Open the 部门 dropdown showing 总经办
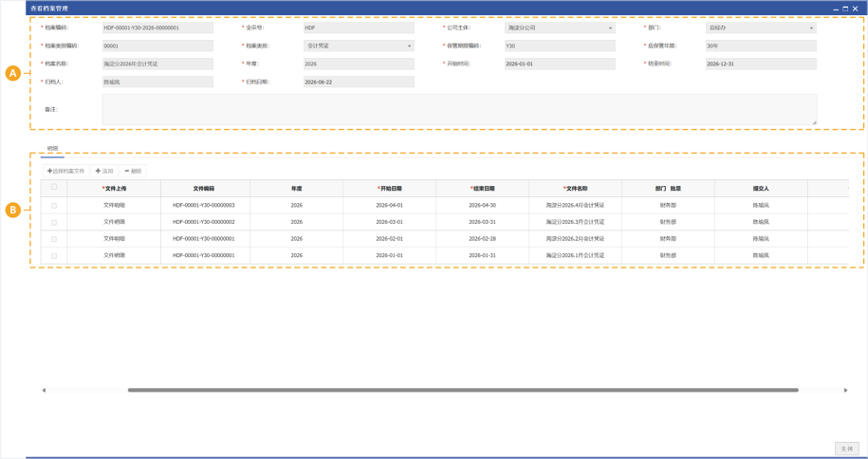Image resolution: width=868 pixels, height=459 pixels. (761, 28)
